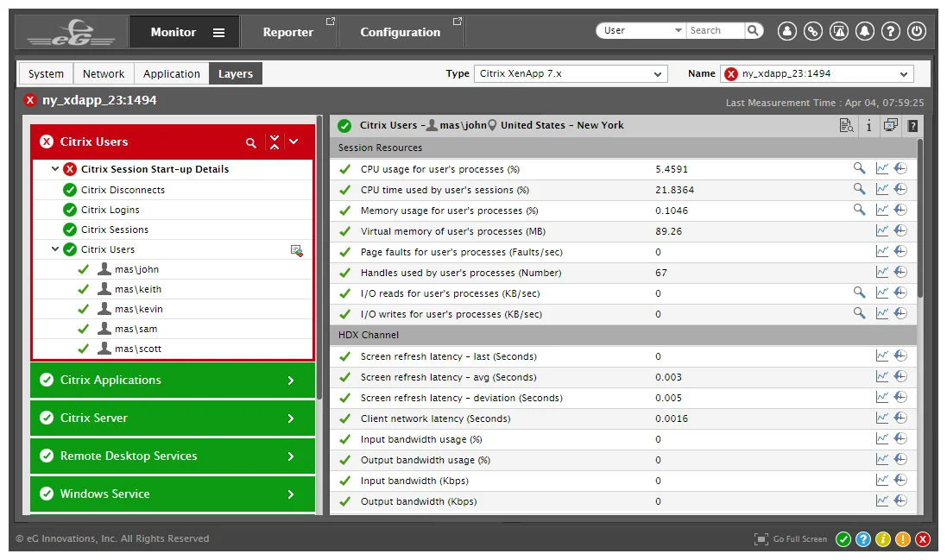Open graph for CPU usage for user's processes

881,168
